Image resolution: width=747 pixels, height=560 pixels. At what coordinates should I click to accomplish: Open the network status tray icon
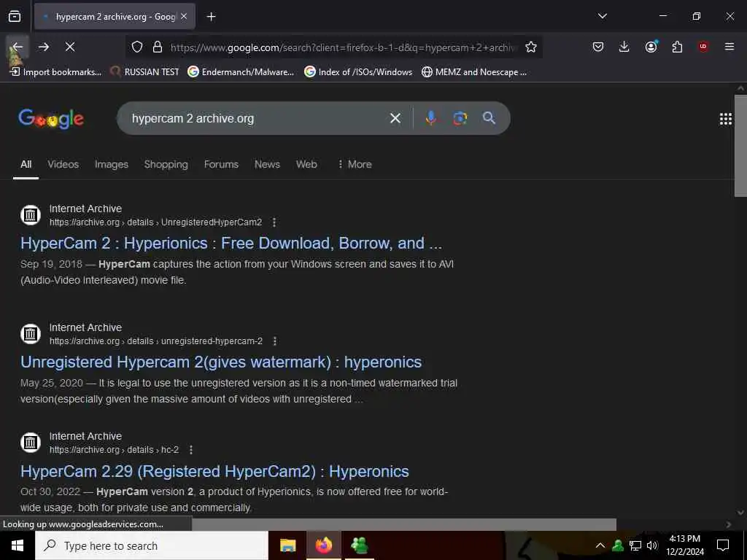click(x=635, y=545)
